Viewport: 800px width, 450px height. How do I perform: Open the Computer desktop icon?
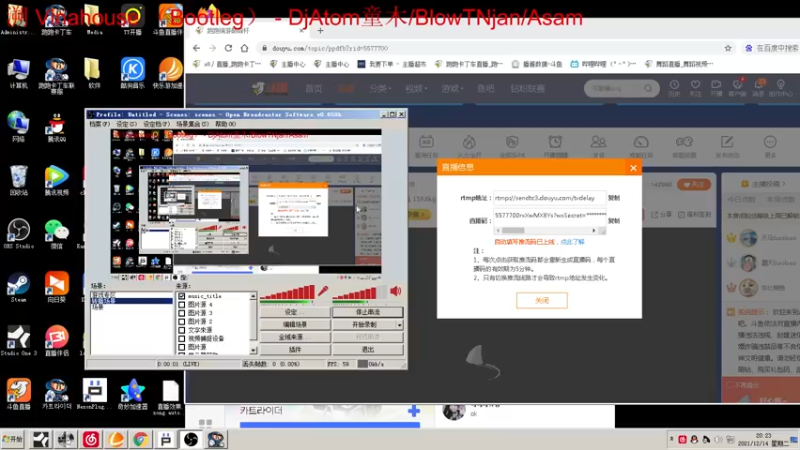click(18, 73)
